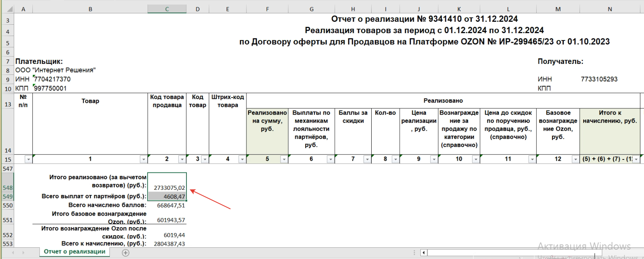Open filter for column 12 Базовое вознаграждение

pos(575,159)
